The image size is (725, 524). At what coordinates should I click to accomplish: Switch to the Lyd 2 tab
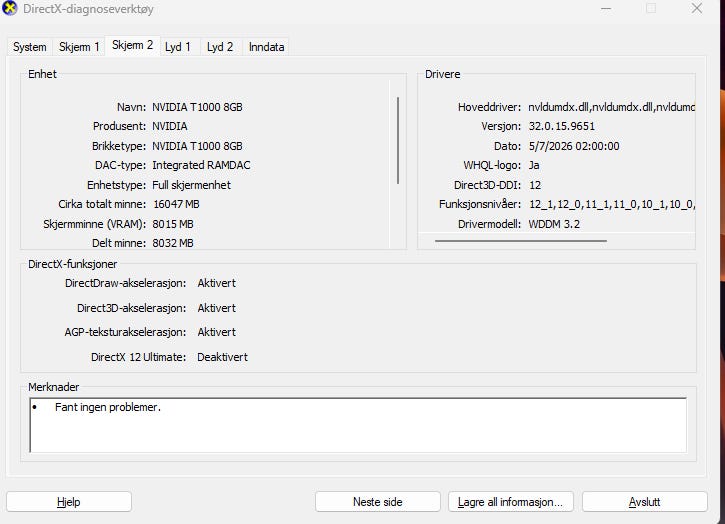(x=220, y=47)
